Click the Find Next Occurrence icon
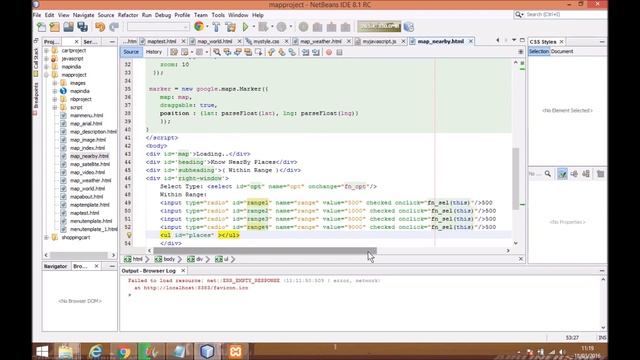 click(x=238, y=52)
